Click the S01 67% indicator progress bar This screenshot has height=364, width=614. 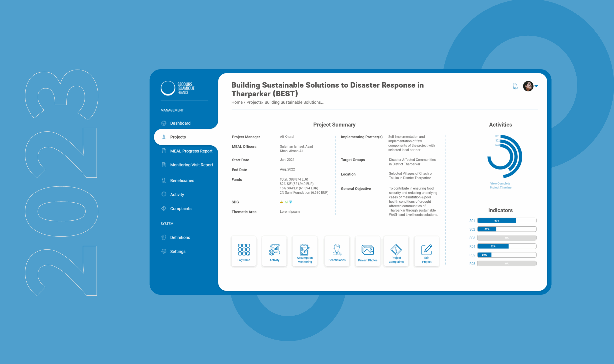click(x=507, y=221)
